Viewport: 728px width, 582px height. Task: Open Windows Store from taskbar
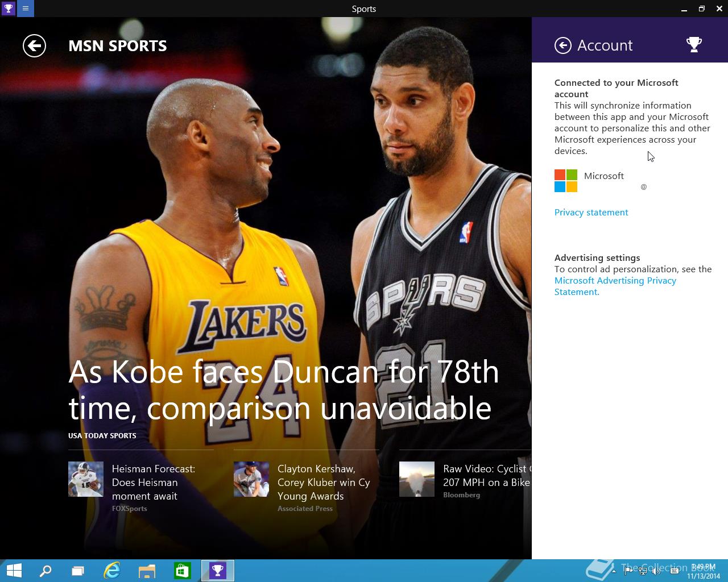(x=182, y=571)
